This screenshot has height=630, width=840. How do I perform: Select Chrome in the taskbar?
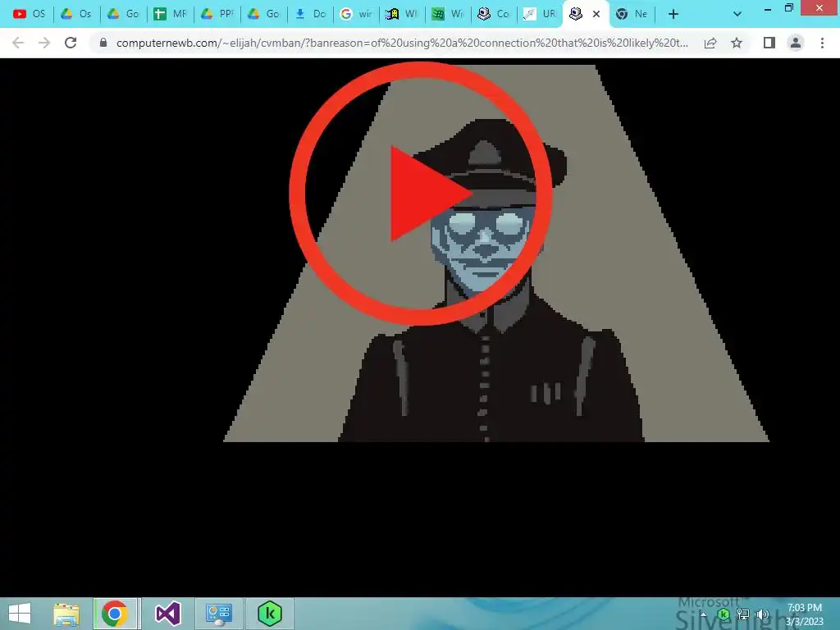coord(115,614)
